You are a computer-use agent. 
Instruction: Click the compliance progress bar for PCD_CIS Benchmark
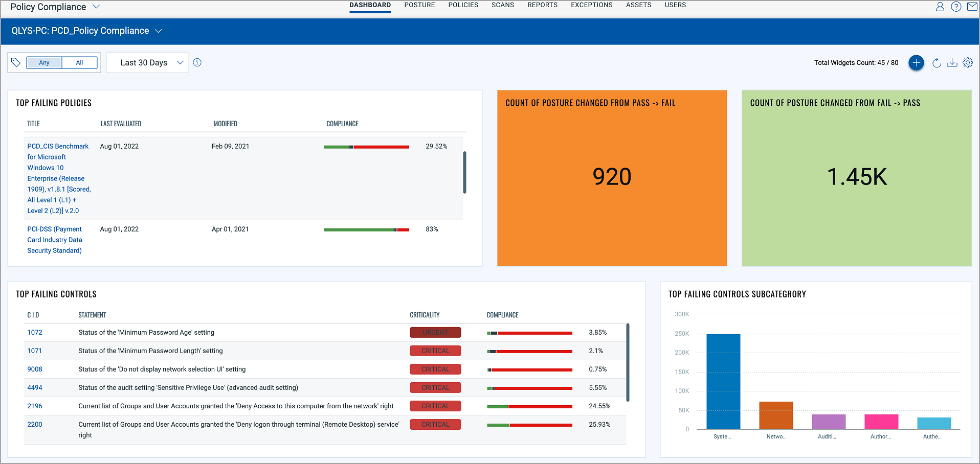click(366, 147)
